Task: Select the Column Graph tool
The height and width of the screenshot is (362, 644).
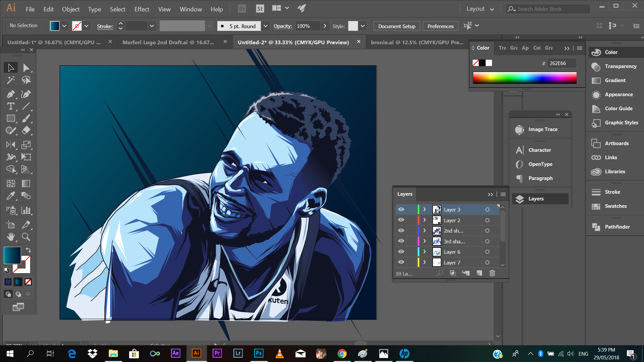Action: (26, 210)
